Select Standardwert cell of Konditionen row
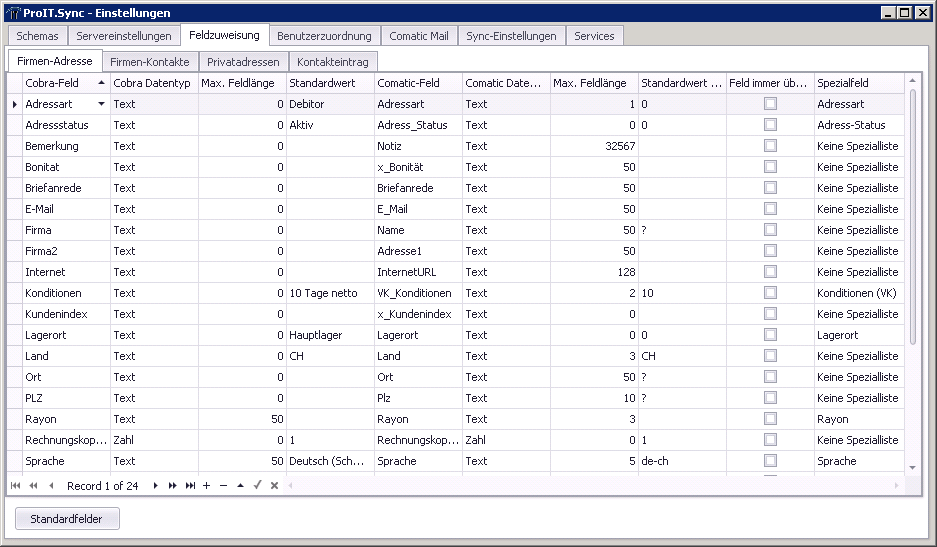The height and width of the screenshot is (547, 937). coord(330,293)
